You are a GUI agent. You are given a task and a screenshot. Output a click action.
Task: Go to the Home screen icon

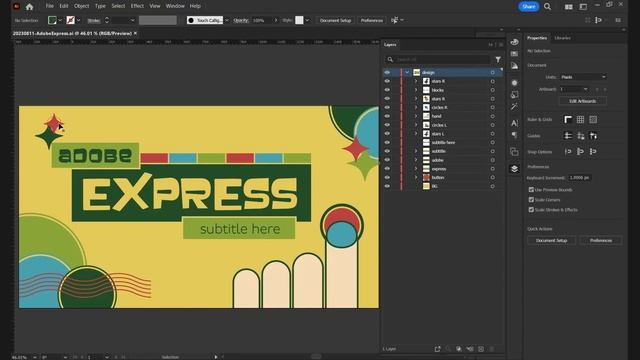click(x=29, y=7)
